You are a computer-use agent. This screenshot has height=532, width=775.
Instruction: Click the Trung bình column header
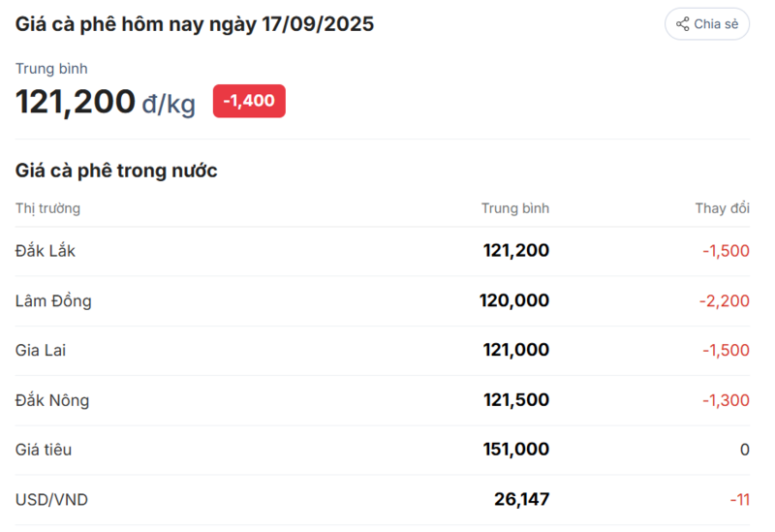tap(515, 208)
